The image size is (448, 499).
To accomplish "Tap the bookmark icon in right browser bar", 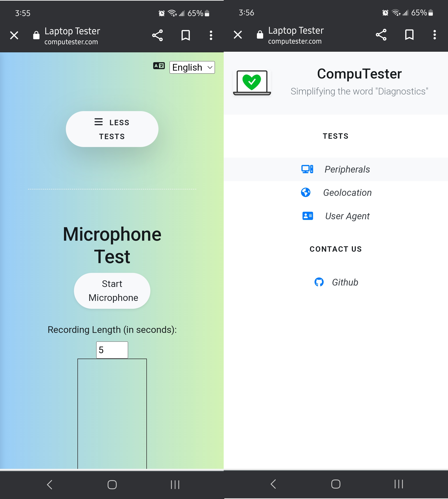I will click(409, 35).
